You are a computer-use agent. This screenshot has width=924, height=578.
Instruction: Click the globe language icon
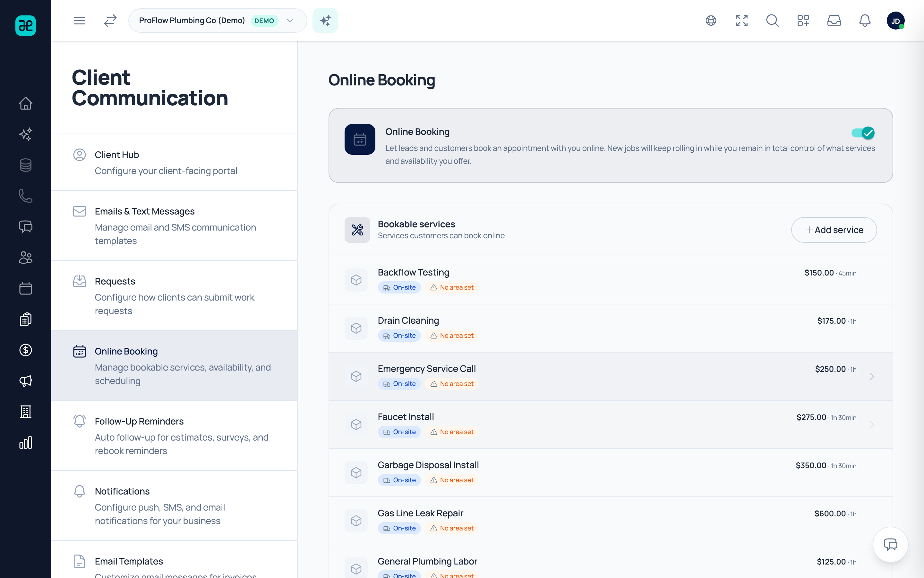point(711,21)
